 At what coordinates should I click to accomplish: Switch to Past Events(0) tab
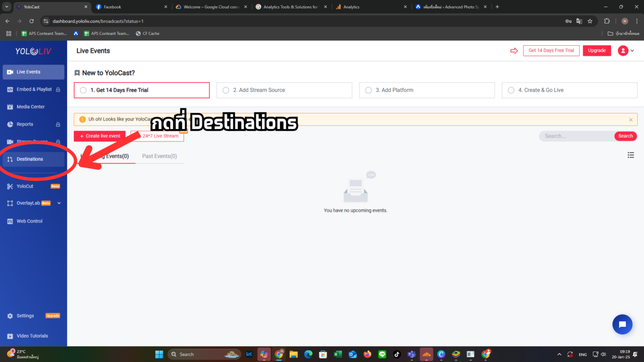(159, 156)
